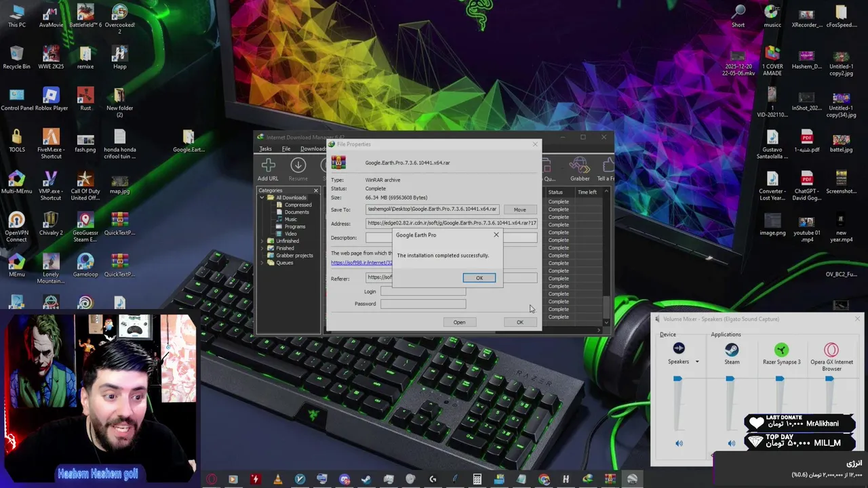
Task: Collapse the All Downloads category tree
Action: click(262, 198)
